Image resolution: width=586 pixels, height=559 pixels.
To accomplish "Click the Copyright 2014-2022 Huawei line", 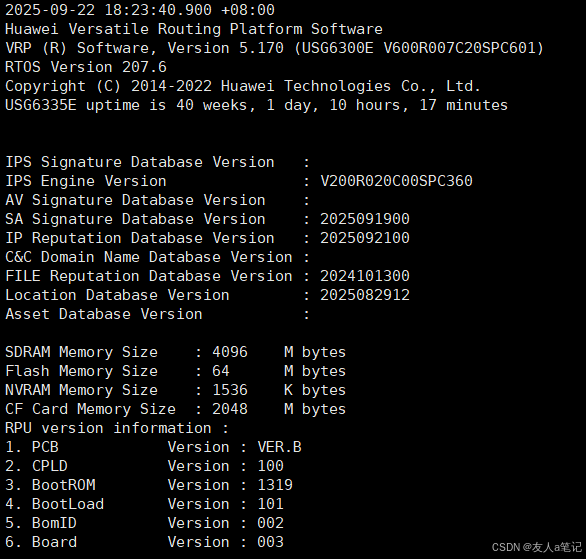I will [243, 86].
